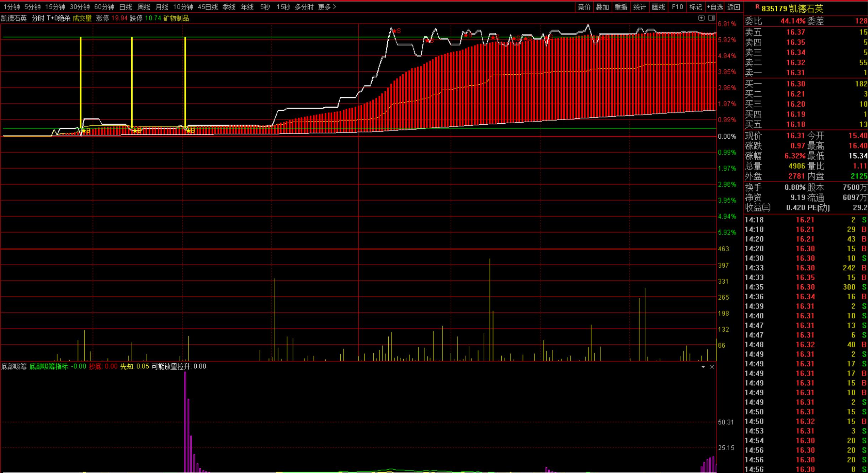Click the R badge beside stock code 835179
868x473 pixels.
757,6
